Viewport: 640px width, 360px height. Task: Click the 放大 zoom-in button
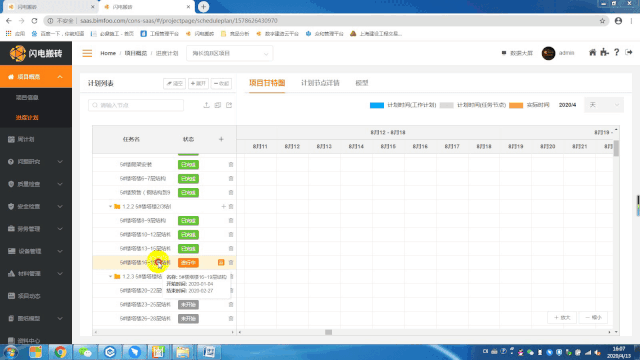562,318
